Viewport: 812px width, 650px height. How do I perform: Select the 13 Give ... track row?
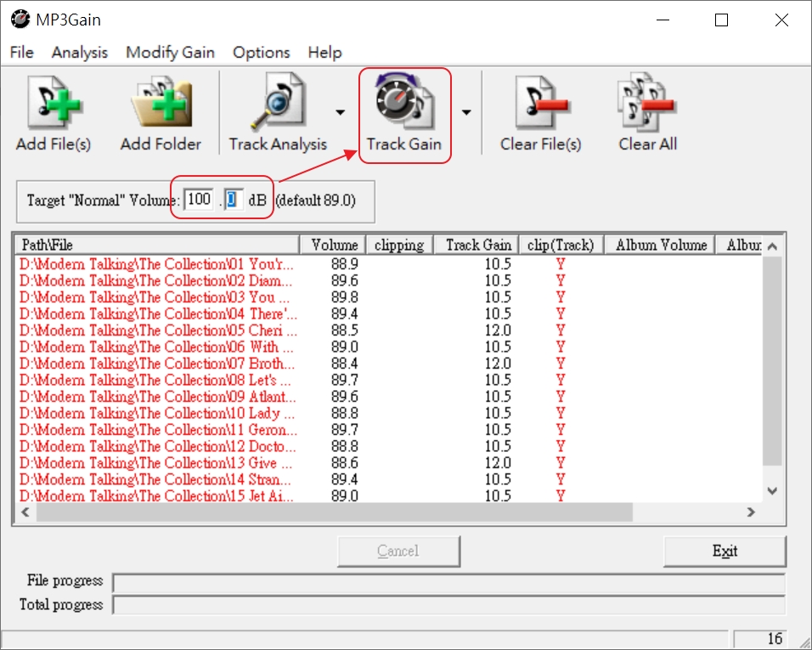coord(388,463)
